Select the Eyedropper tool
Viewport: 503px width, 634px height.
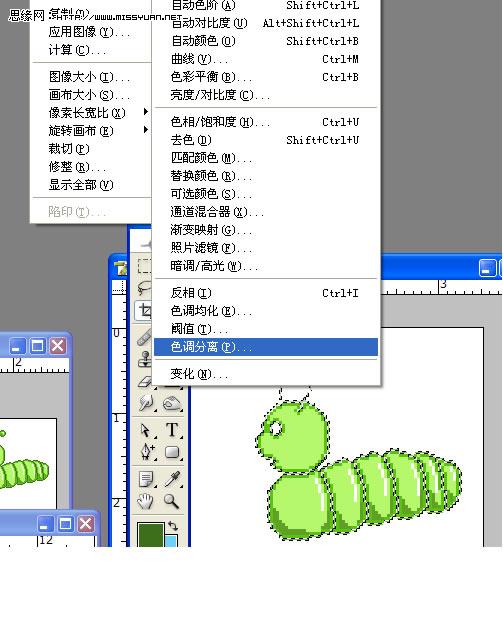click(x=172, y=480)
